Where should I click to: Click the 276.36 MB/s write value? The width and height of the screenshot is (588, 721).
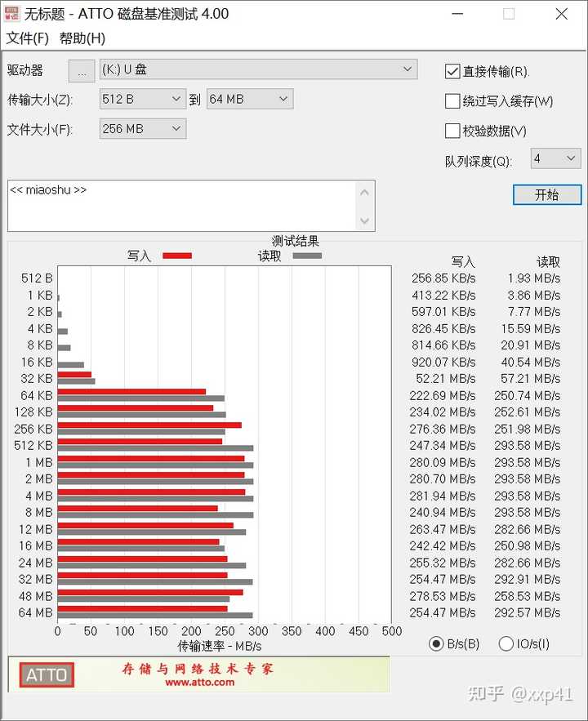[443, 429]
